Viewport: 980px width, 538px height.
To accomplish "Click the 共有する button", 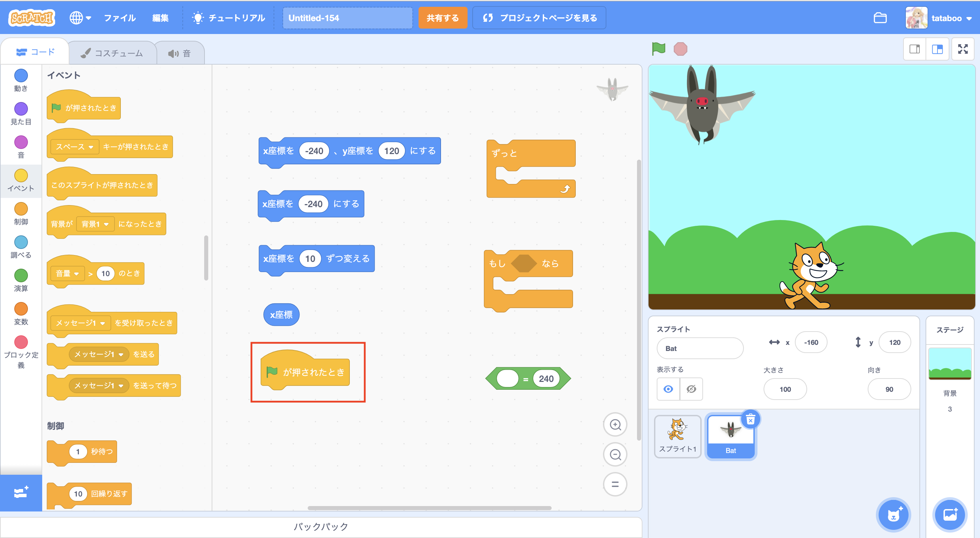I will click(442, 18).
